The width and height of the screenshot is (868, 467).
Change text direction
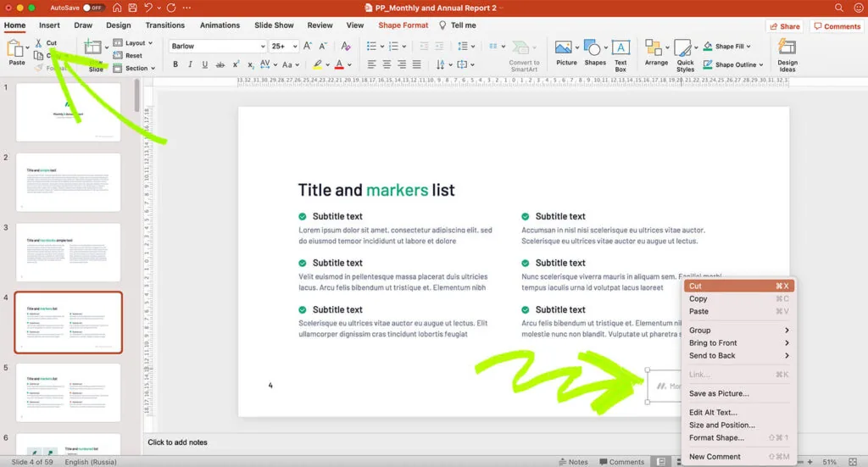tap(443, 64)
